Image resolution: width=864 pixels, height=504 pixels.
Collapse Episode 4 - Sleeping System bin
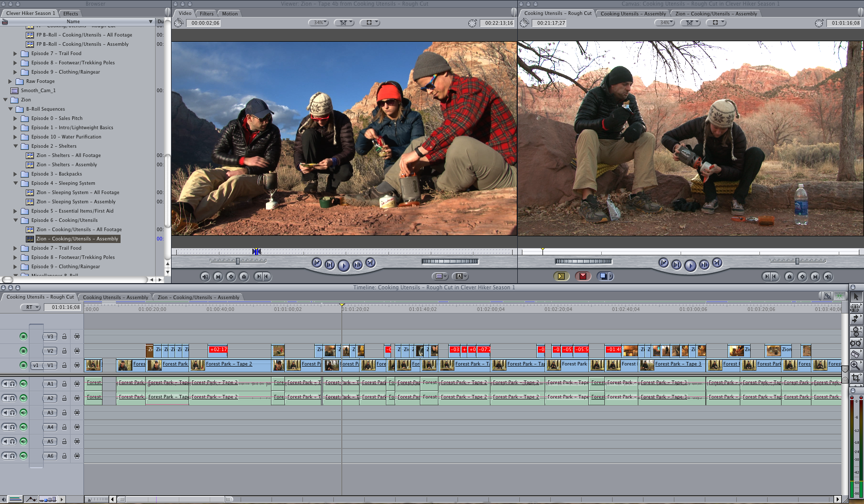tap(15, 183)
